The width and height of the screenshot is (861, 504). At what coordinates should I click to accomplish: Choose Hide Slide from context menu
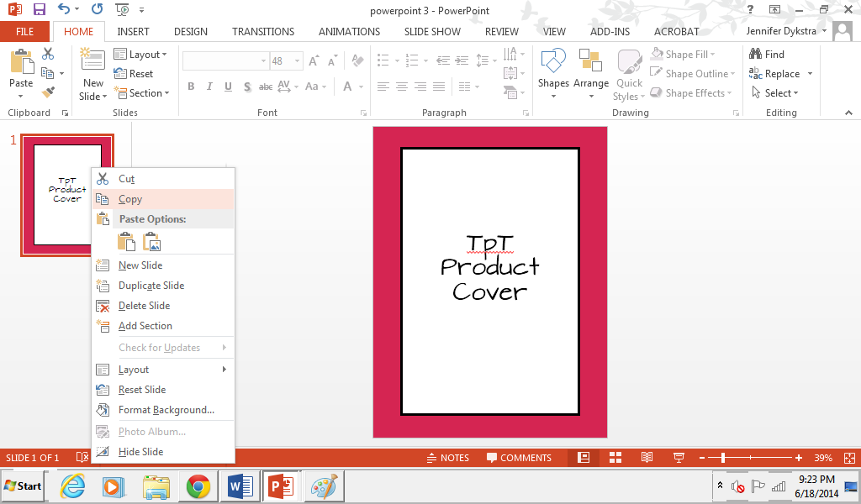click(163, 451)
